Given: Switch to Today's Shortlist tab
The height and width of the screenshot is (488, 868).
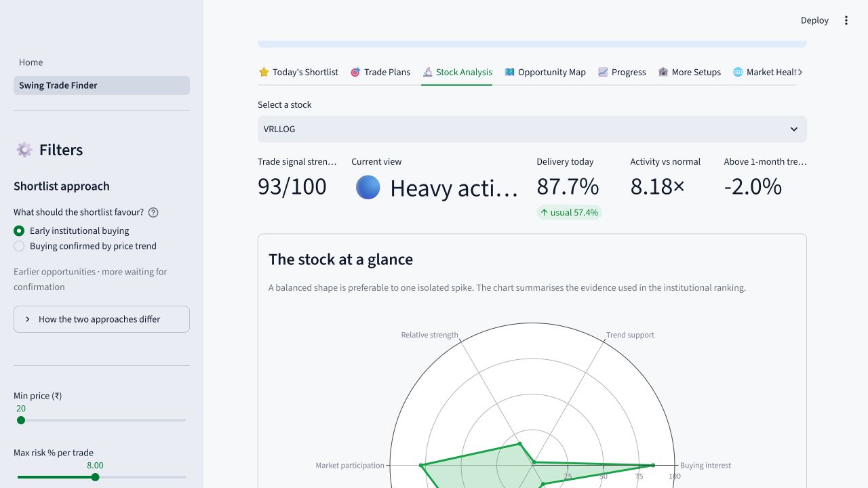Looking at the screenshot, I should click(298, 72).
